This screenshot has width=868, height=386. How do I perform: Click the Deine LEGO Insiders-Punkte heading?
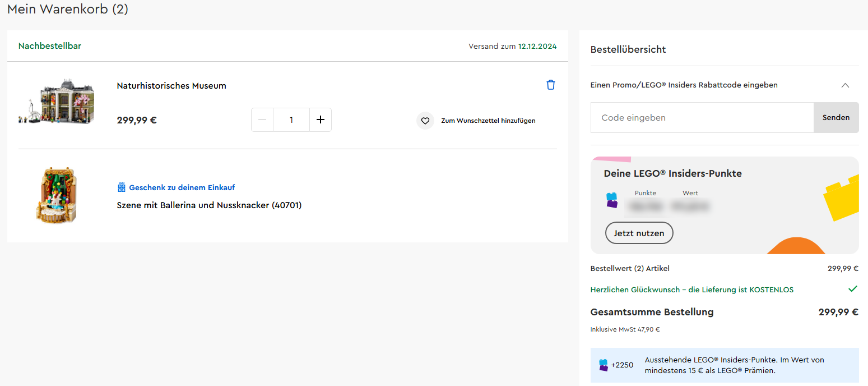coord(673,173)
